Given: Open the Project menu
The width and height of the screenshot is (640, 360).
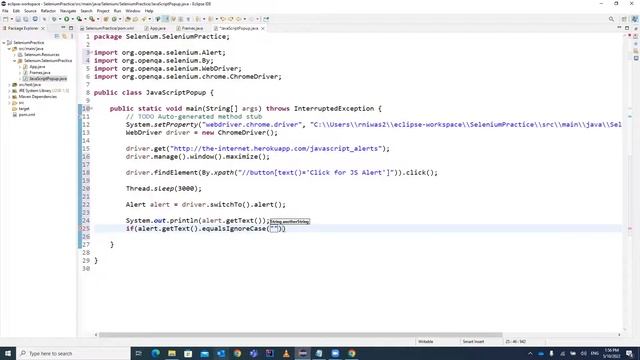Looking at the screenshot, I should [x=103, y=11].
